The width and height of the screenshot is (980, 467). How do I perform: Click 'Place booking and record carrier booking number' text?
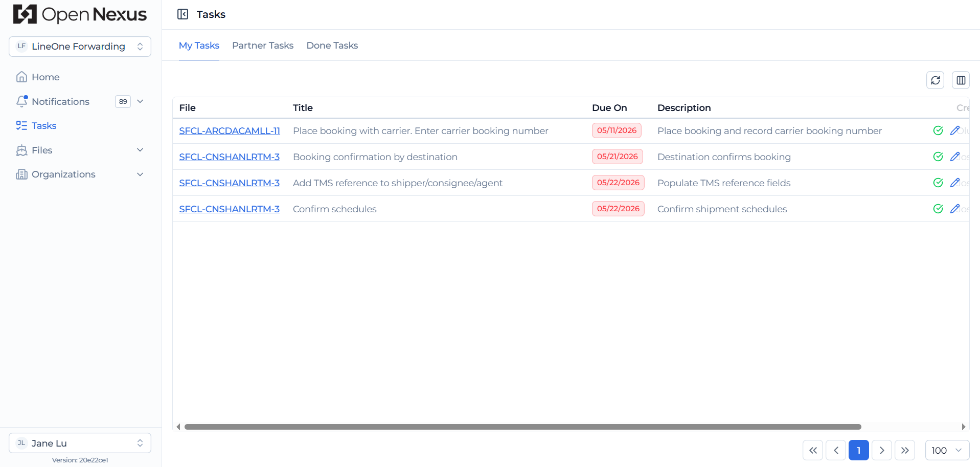pyautogui.click(x=769, y=131)
